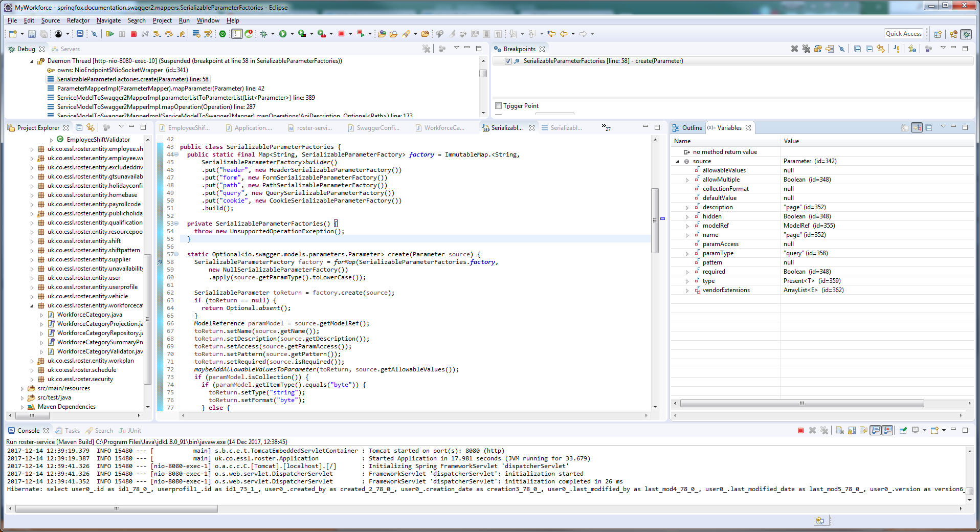Toggle scroll lock in the Console view
Image resolution: width=980 pixels, height=532 pixels.
tap(852, 431)
